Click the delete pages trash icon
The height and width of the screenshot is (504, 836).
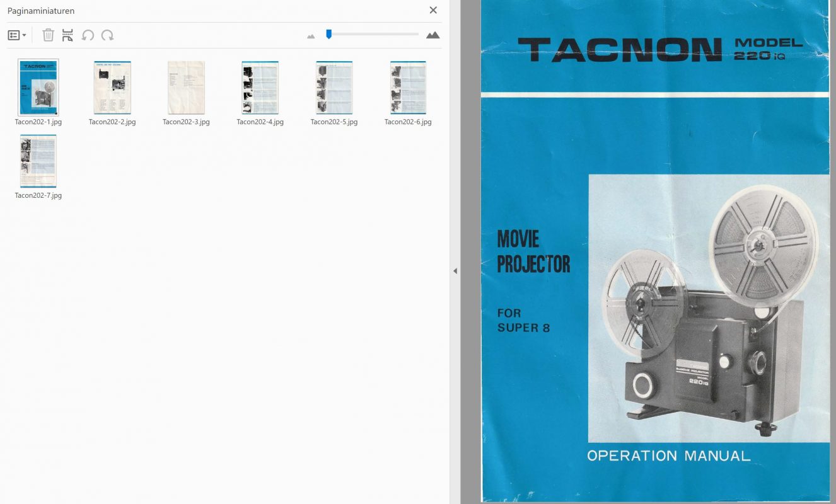[x=48, y=35]
